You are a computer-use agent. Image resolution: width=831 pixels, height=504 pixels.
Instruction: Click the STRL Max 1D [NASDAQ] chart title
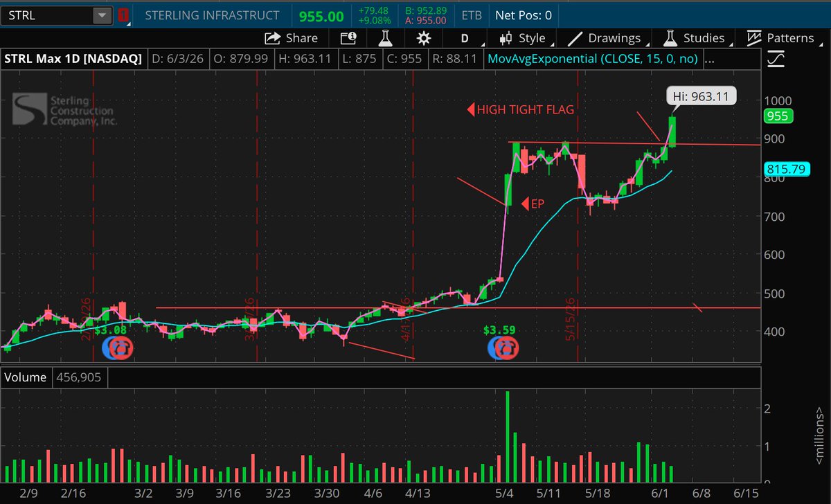tap(73, 60)
